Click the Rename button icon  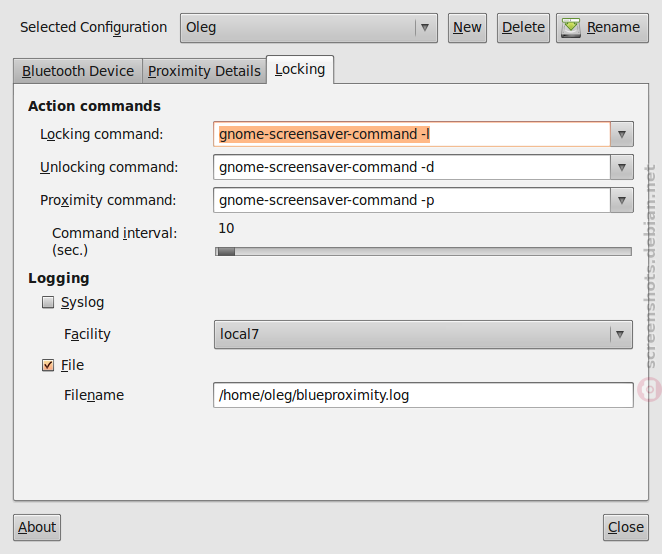tap(571, 27)
